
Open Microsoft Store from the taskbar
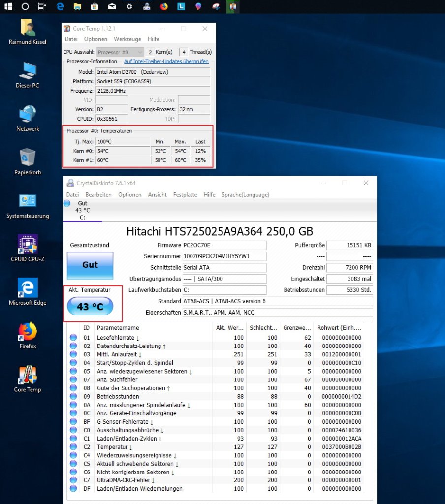pyautogui.click(x=95, y=6)
